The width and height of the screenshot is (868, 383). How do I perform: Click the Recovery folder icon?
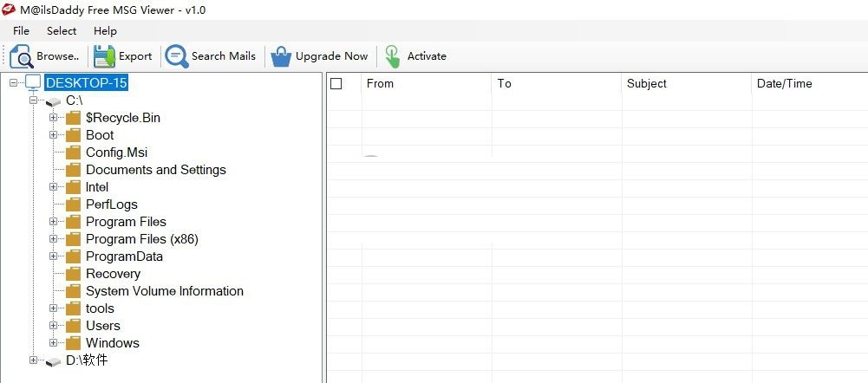(x=73, y=274)
